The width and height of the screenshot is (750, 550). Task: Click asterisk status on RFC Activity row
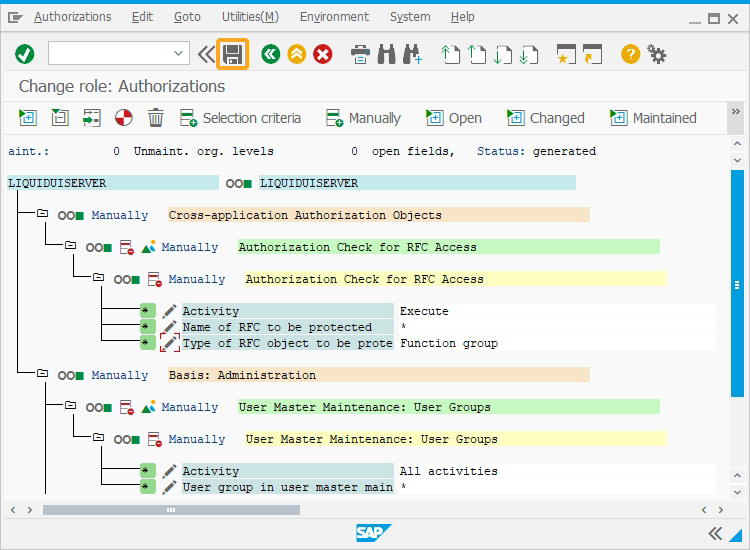147,311
